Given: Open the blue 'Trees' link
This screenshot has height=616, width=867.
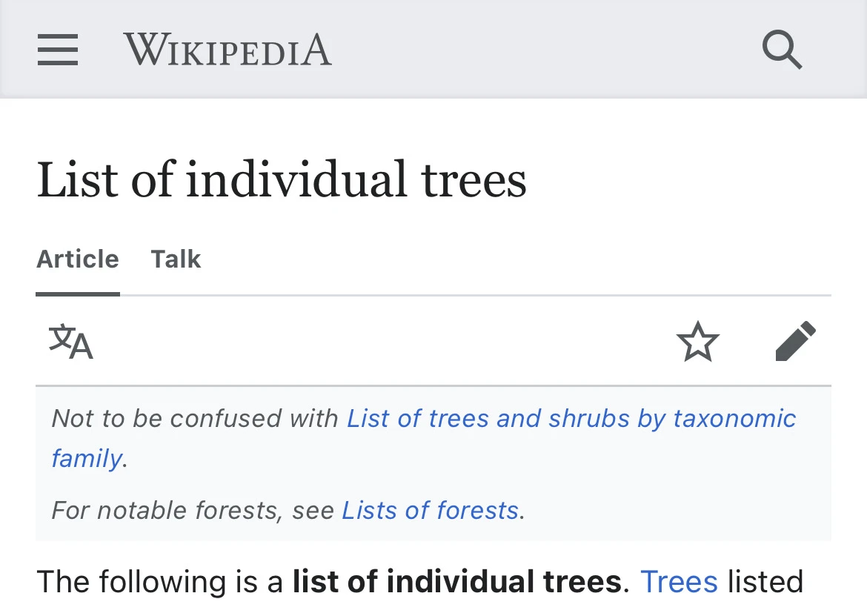Looking at the screenshot, I should coord(679,582).
